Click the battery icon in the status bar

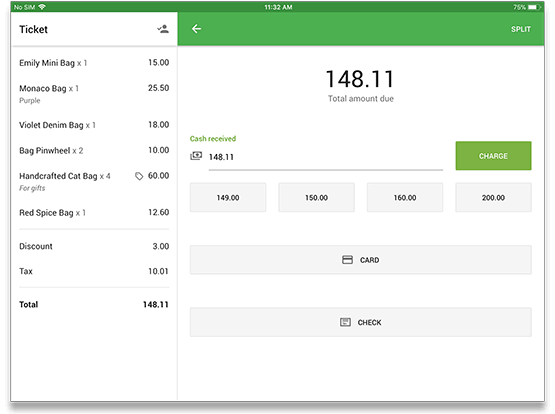[534, 7]
